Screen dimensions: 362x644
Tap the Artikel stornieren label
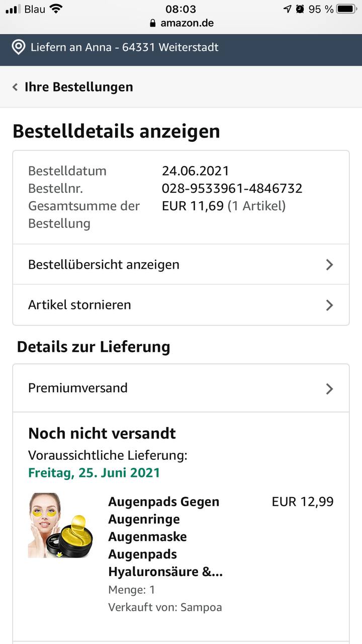click(79, 305)
